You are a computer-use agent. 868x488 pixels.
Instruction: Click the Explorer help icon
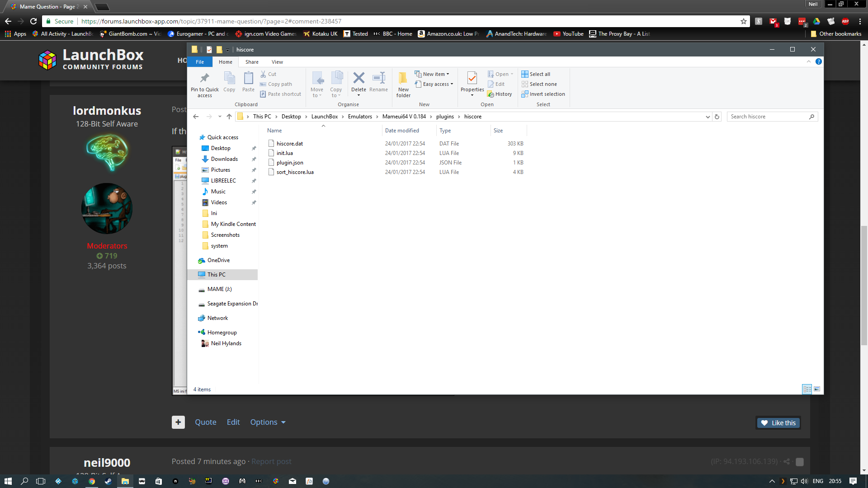click(818, 61)
